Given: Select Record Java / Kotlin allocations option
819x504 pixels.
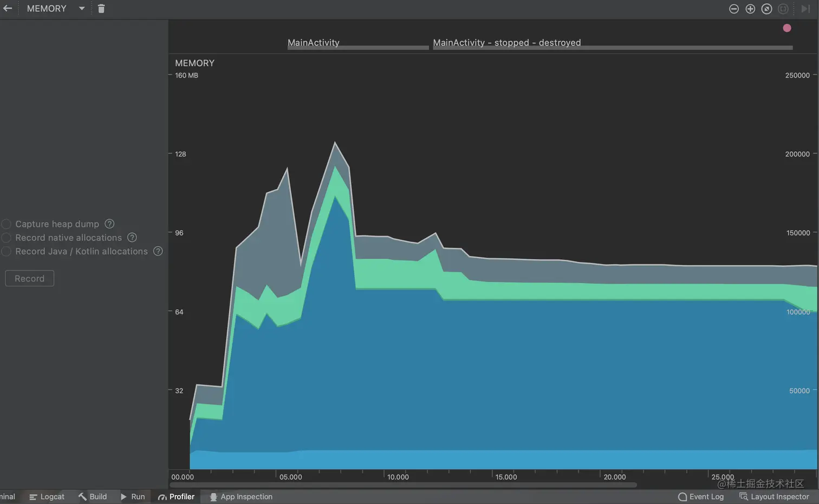Looking at the screenshot, I should click(x=6, y=251).
